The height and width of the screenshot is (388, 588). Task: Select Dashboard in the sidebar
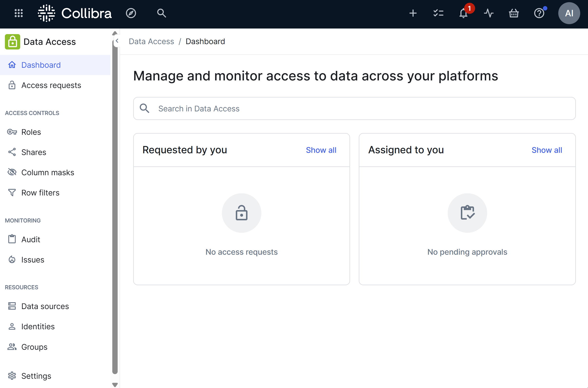pos(55,65)
